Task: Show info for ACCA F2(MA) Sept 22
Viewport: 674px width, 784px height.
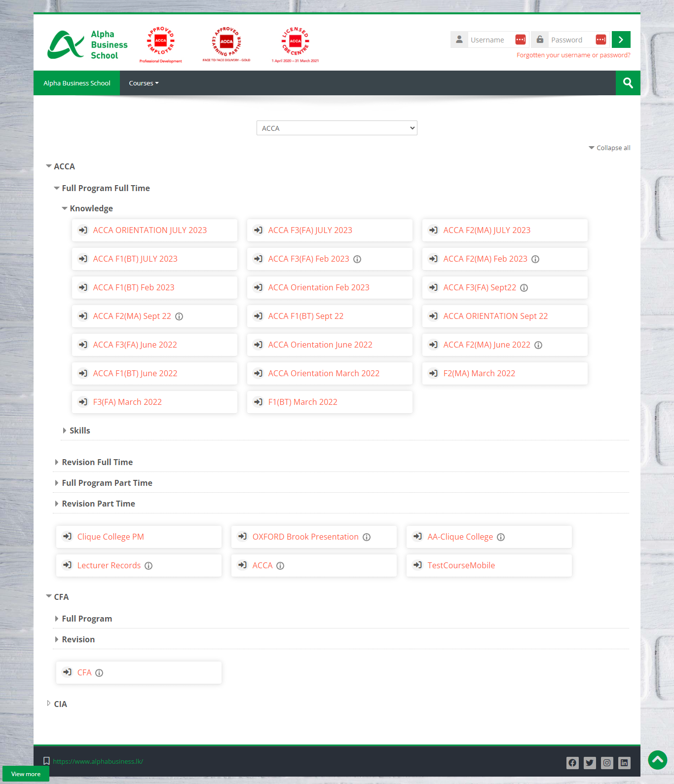Action: coord(179,316)
